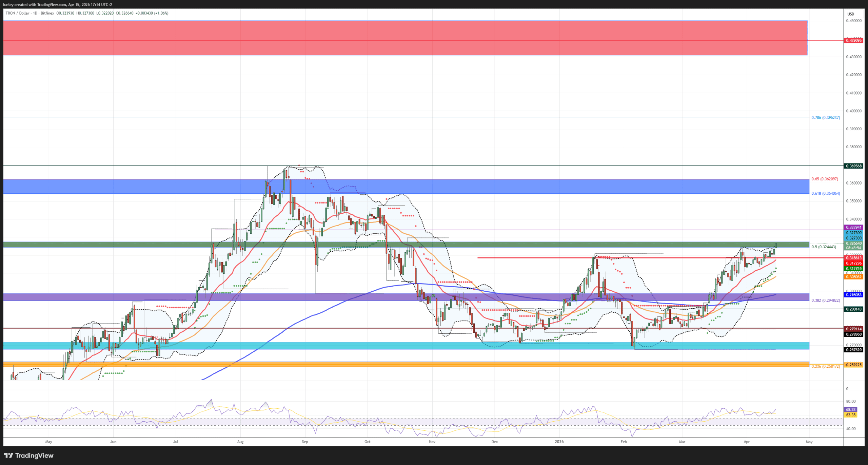Image resolution: width=868 pixels, height=465 pixels.
Task: Click the blue 0.298083 moving average label
Action: [x=853, y=295]
